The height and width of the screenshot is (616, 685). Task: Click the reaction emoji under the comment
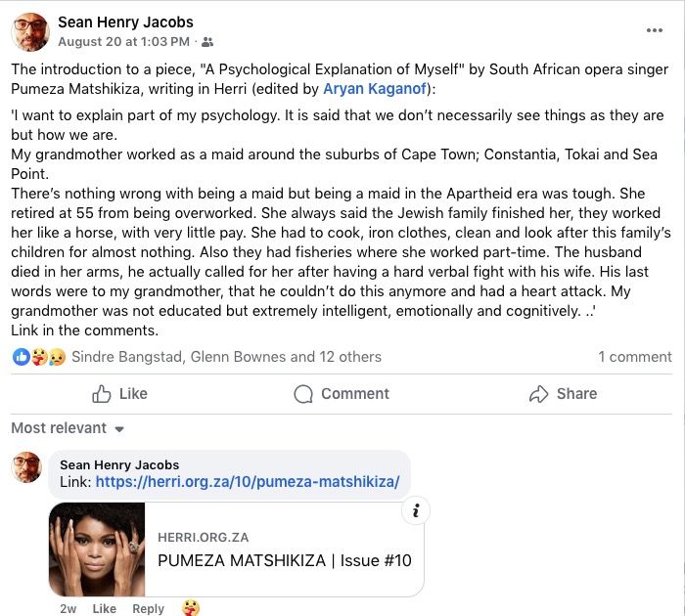tap(191, 608)
